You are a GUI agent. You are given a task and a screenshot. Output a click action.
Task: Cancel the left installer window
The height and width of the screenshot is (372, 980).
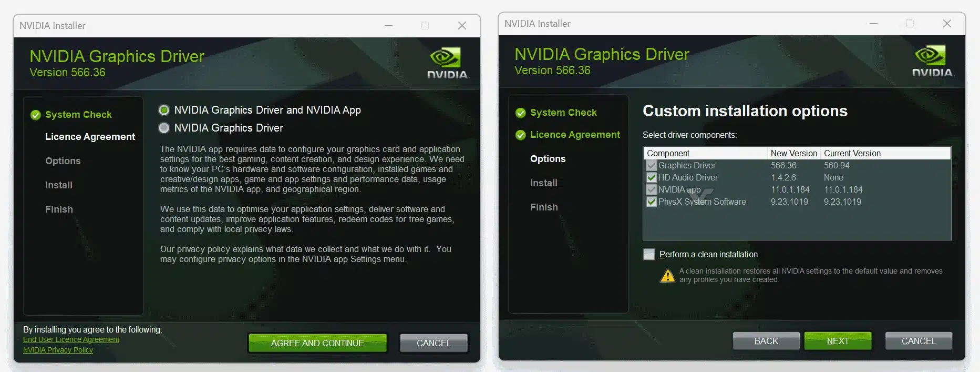(x=434, y=343)
